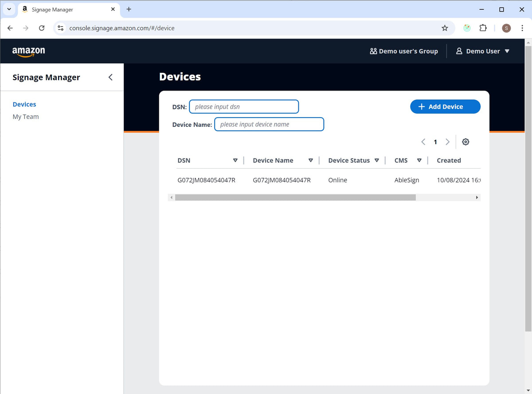The width and height of the screenshot is (532, 394).
Task: Open Chrome's three-dot menu
Action: coord(522,28)
